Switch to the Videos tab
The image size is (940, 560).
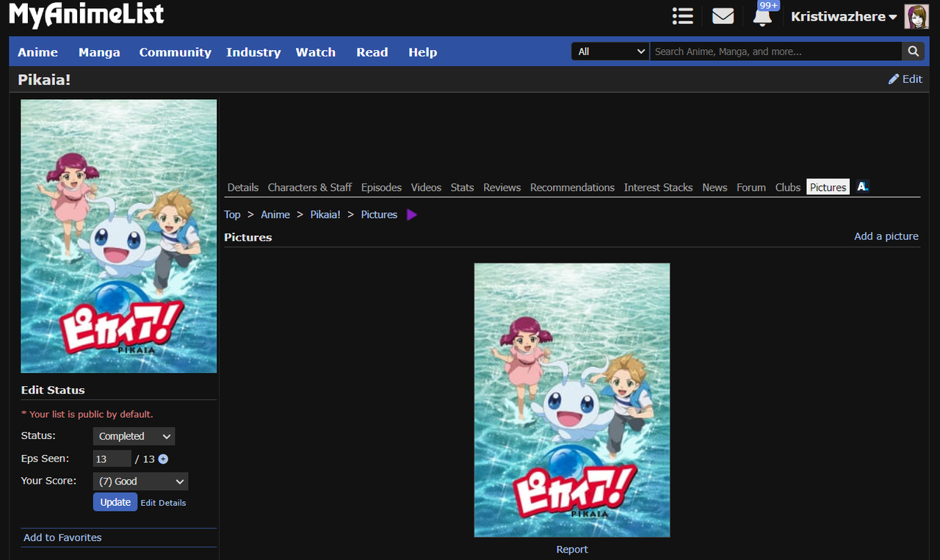point(426,187)
